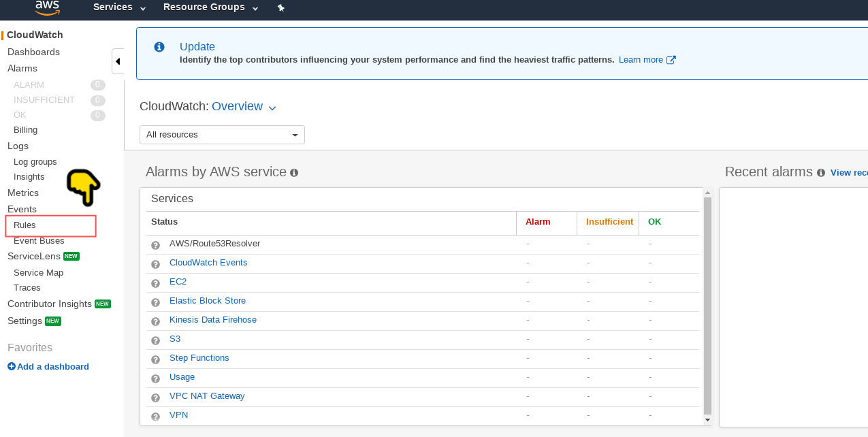Select "Rules" under Events in the sidebar
Screen dimensions: 868x437
tap(25, 225)
